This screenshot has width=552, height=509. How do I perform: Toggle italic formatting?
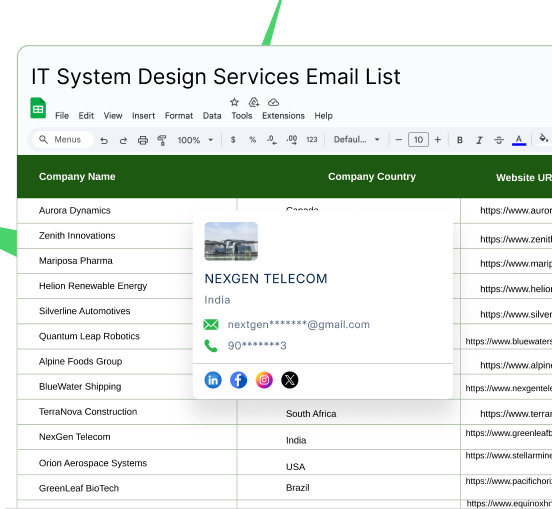coord(479,140)
